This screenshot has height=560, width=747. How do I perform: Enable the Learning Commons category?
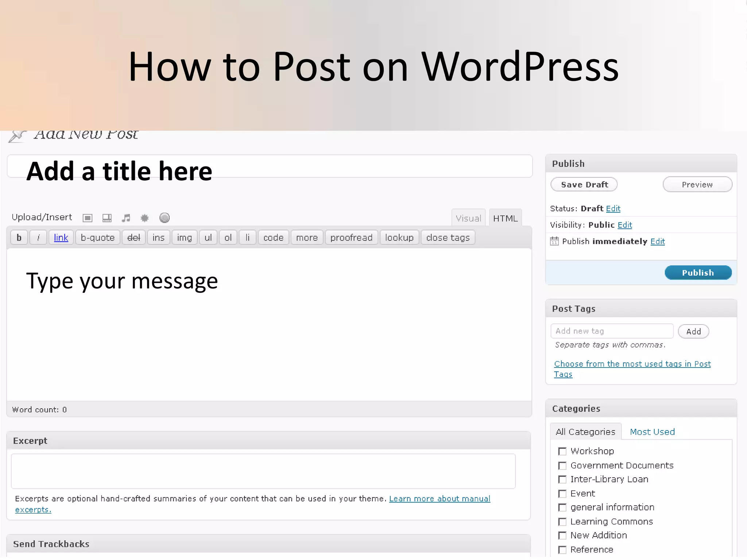click(x=562, y=522)
